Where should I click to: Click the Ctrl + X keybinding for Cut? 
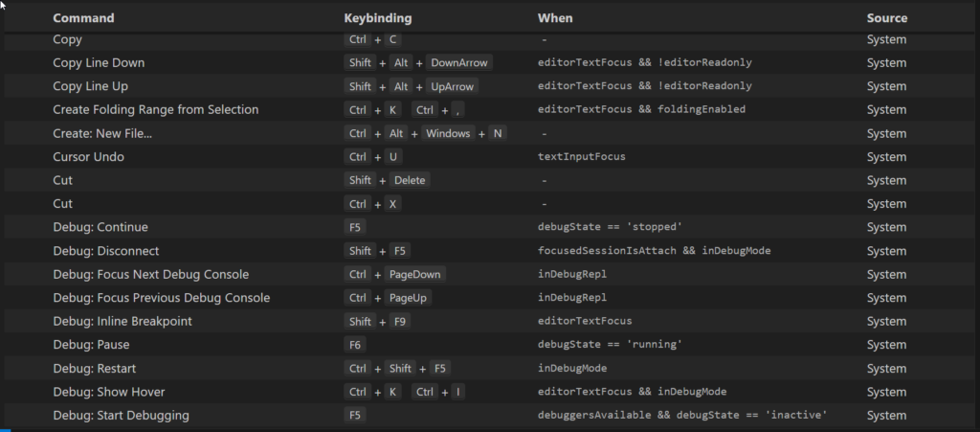(372, 204)
